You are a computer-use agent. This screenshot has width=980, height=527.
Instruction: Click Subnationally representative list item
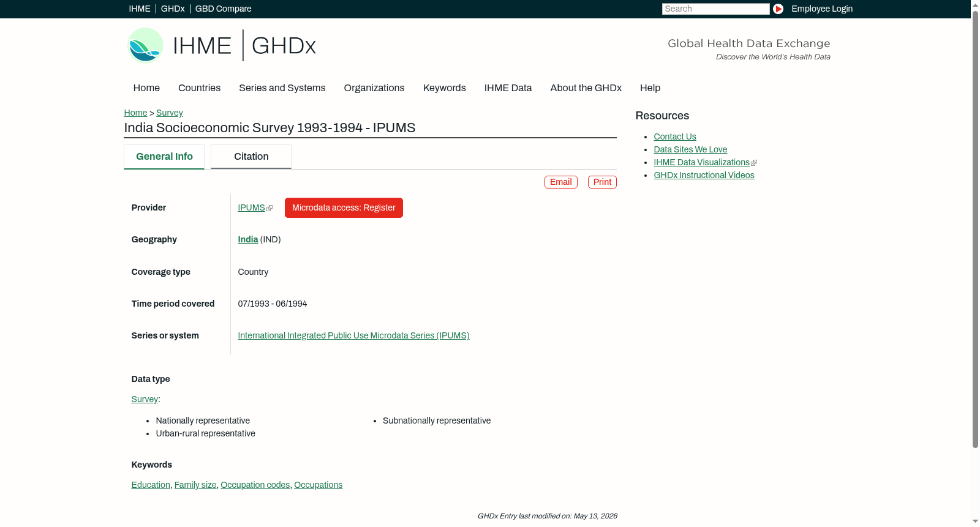(x=437, y=420)
